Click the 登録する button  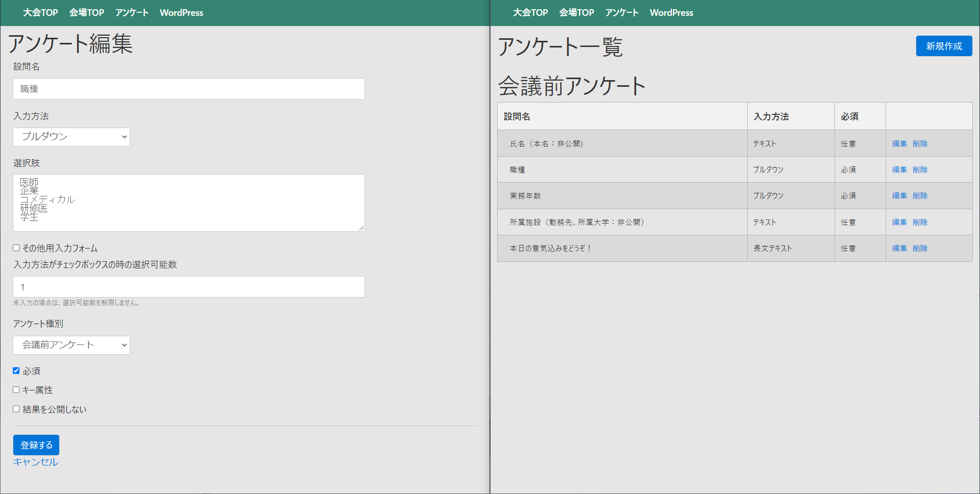point(36,445)
